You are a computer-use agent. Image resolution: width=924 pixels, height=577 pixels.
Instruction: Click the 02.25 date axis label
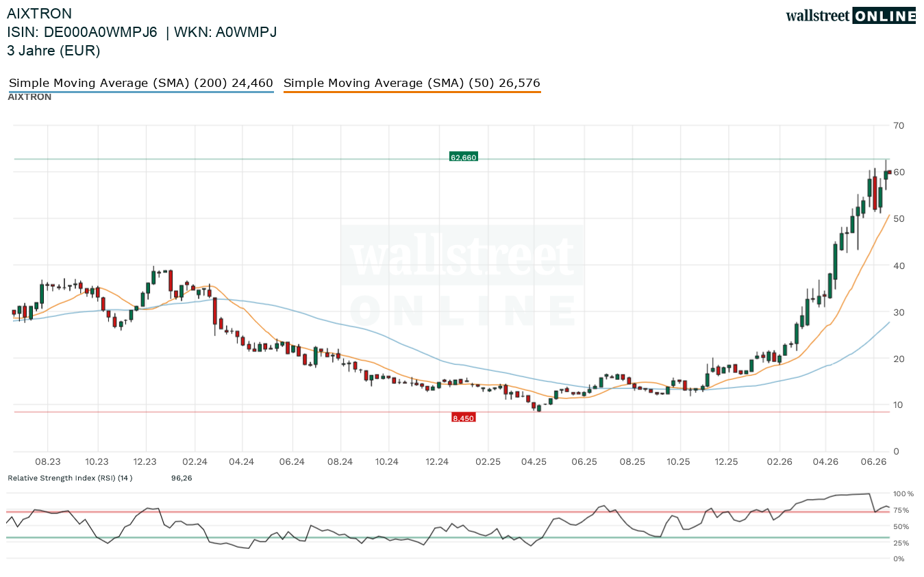(x=488, y=462)
